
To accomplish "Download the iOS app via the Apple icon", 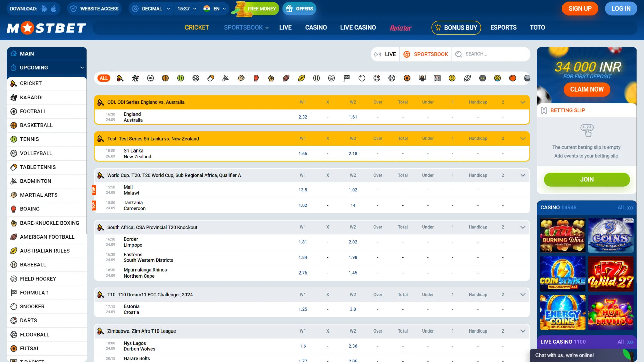I will [x=54, y=9].
